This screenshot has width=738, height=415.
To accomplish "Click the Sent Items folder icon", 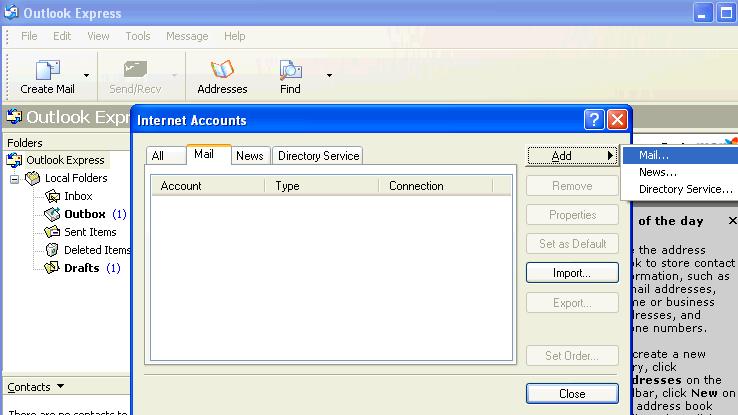I will point(52,232).
